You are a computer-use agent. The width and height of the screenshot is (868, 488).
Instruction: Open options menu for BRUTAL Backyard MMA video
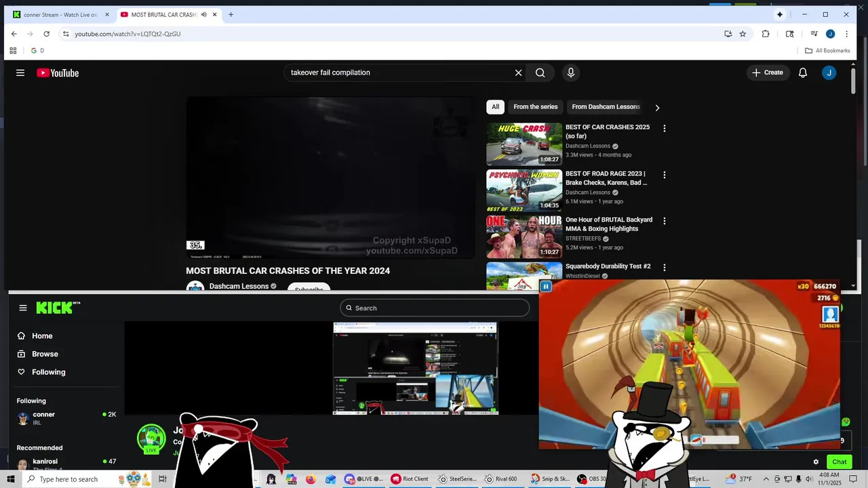665,221
